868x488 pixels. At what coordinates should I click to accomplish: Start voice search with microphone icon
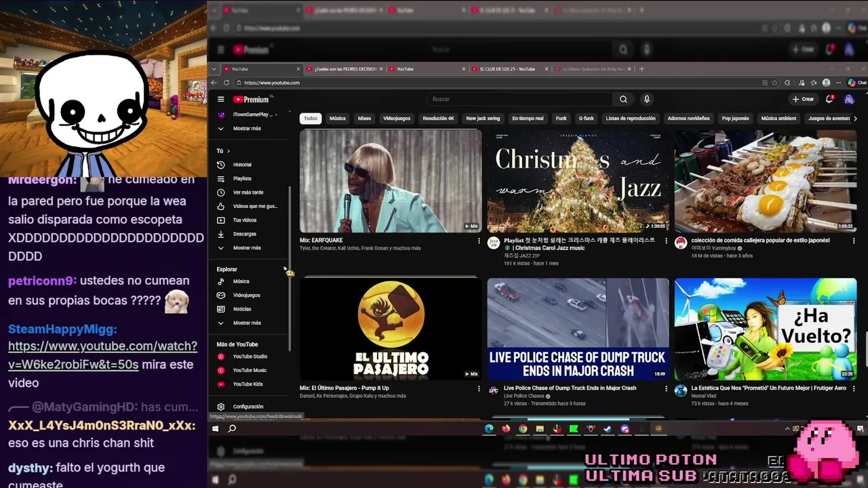pos(647,99)
